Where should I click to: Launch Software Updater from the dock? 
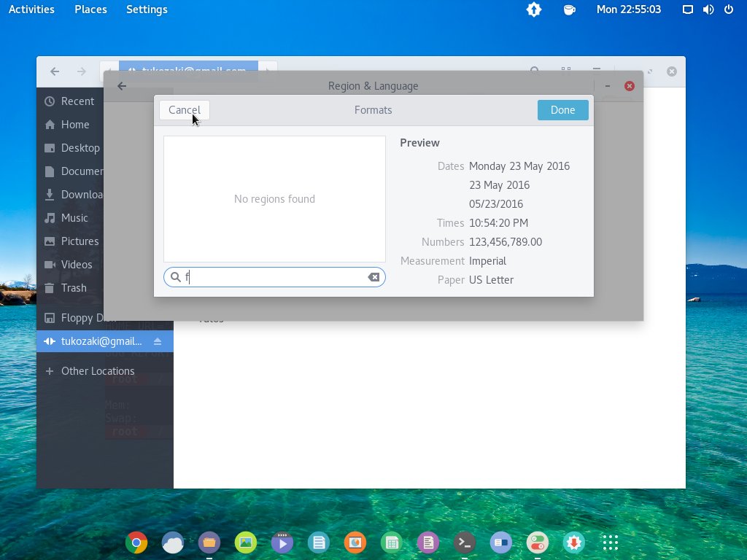pyautogui.click(x=574, y=542)
